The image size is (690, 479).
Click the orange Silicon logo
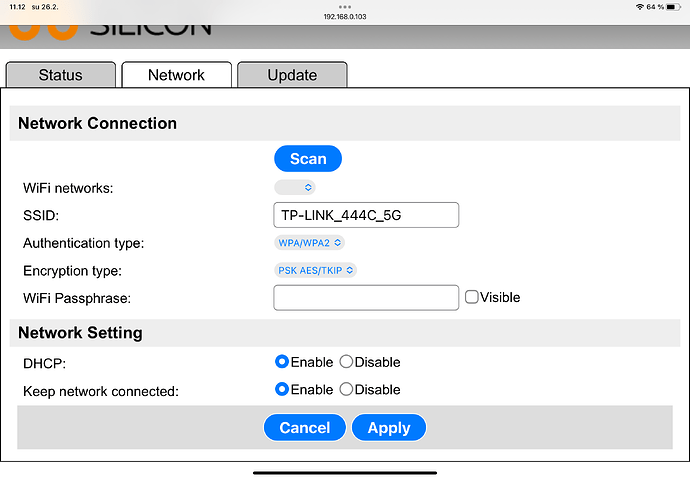pos(43,33)
